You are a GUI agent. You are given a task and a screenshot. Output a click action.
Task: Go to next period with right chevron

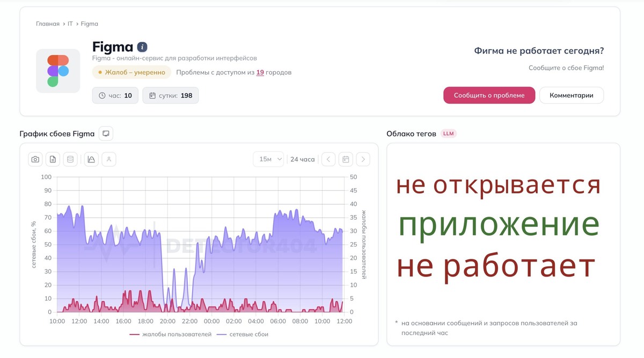(x=363, y=159)
